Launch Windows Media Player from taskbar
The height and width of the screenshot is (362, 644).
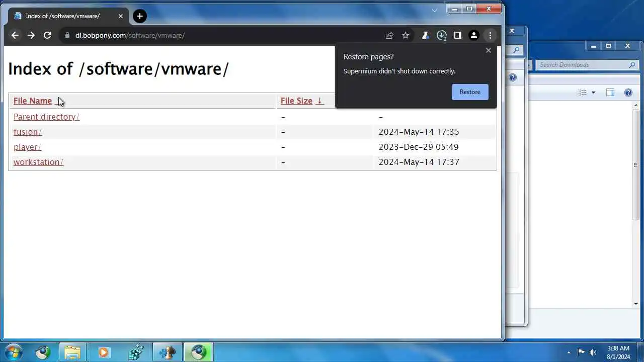pos(104,352)
